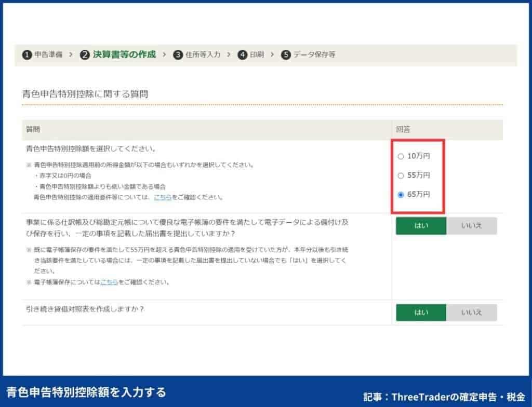Click the note about 青色申告特別控除額よりも低い金額

[100, 186]
